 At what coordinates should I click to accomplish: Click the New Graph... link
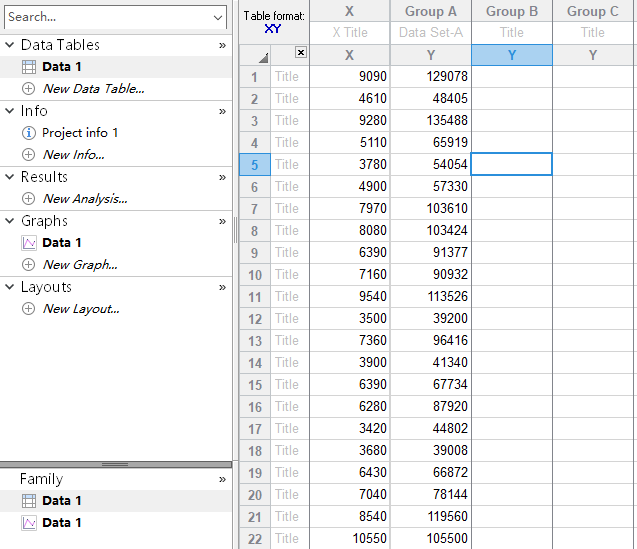(80, 265)
